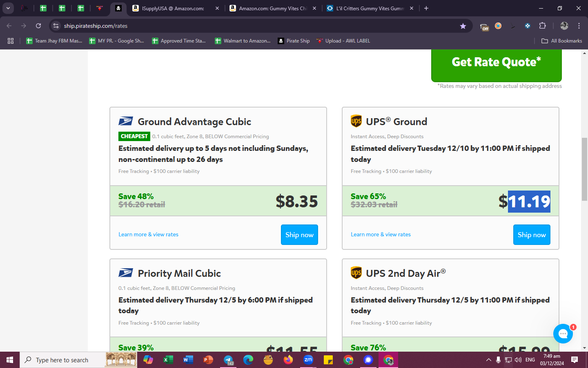Open a new browser tab
Image resolution: width=588 pixels, height=368 pixels.
coord(426,8)
